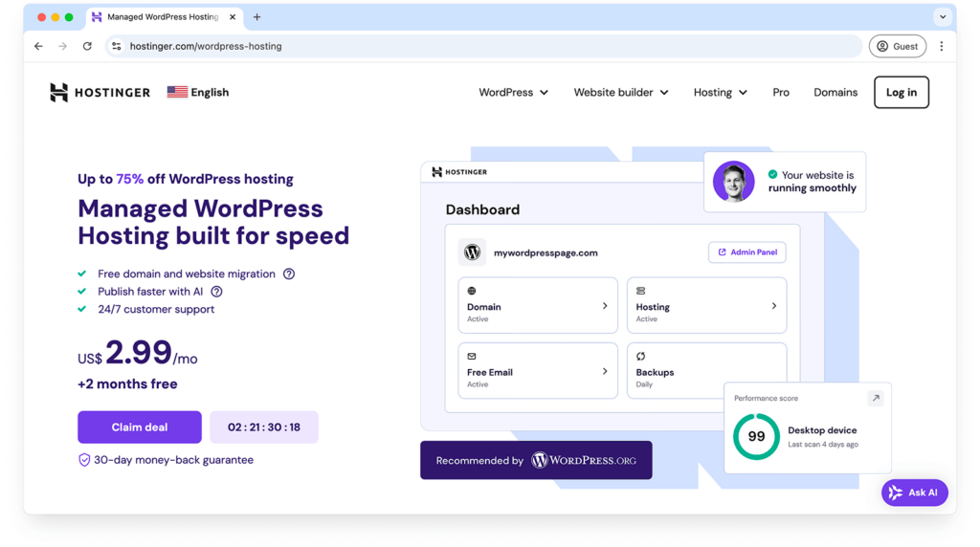The width and height of the screenshot is (980, 547).
Task: Click the refresh icon on Backups card
Action: [640, 356]
